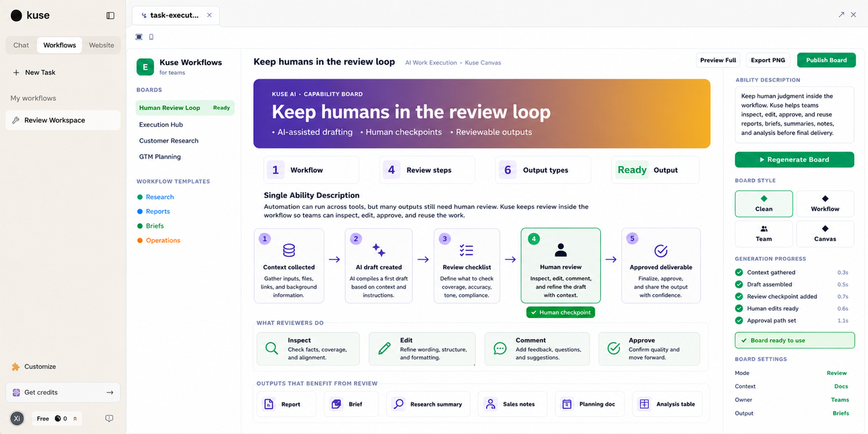Image resolution: width=868 pixels, height=434 pixels.
Task: Select the Team board style
Action: click(764, 233)
